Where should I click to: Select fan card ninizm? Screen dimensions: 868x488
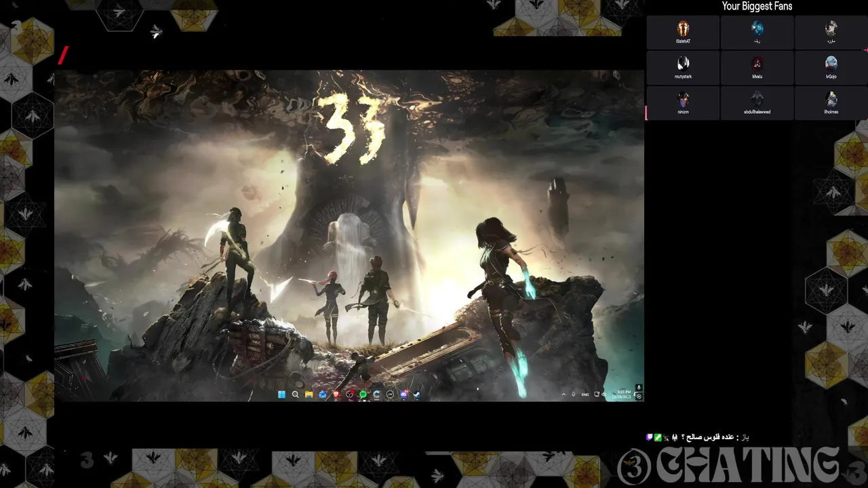tap(683, 103)
